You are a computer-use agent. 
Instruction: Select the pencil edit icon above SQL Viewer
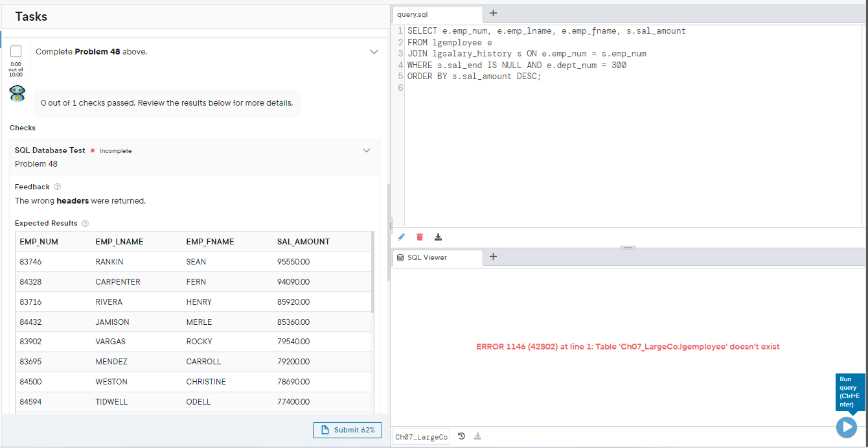click(x=401, y=237)
